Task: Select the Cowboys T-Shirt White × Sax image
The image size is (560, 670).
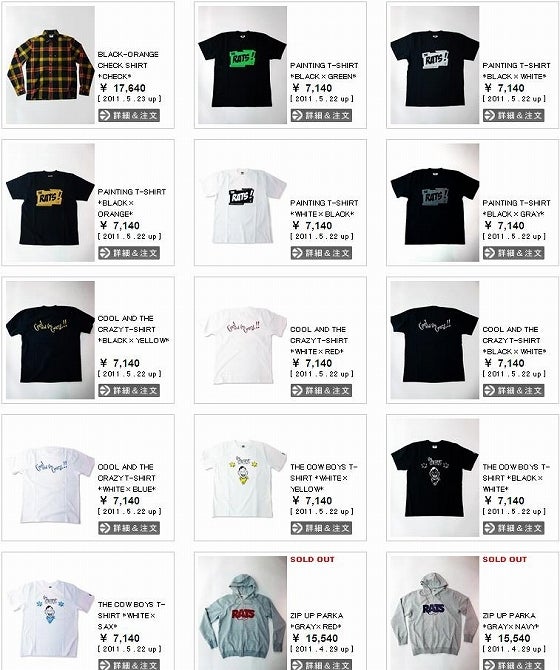Action: [50, 613]
